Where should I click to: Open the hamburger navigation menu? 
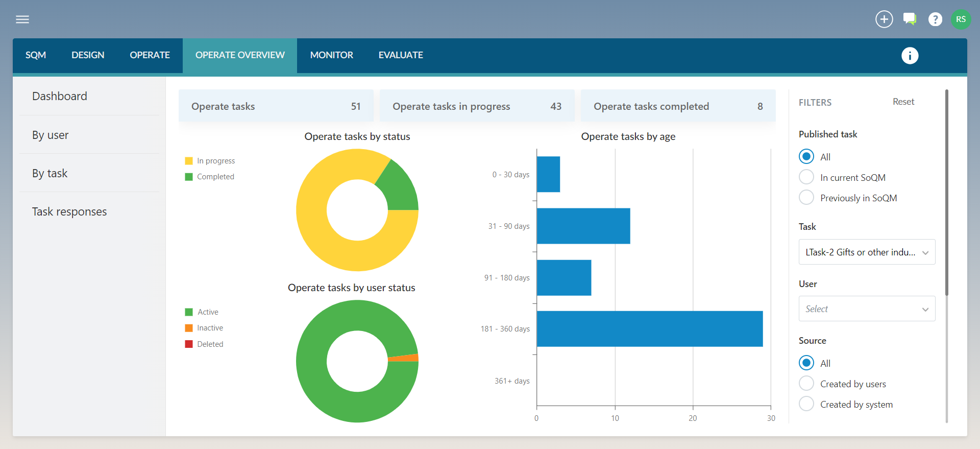[x=22, y=19]
